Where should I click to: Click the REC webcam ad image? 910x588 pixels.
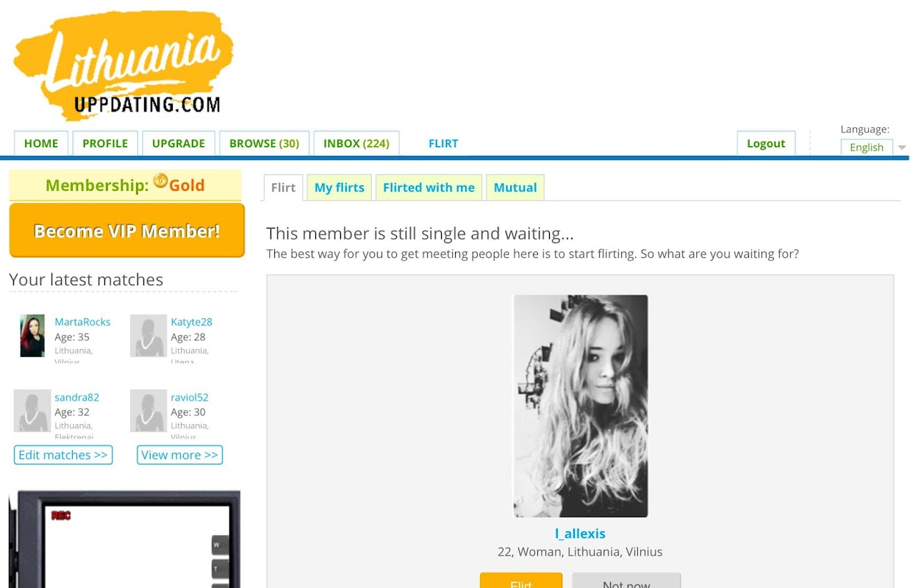tap(124, 539)
